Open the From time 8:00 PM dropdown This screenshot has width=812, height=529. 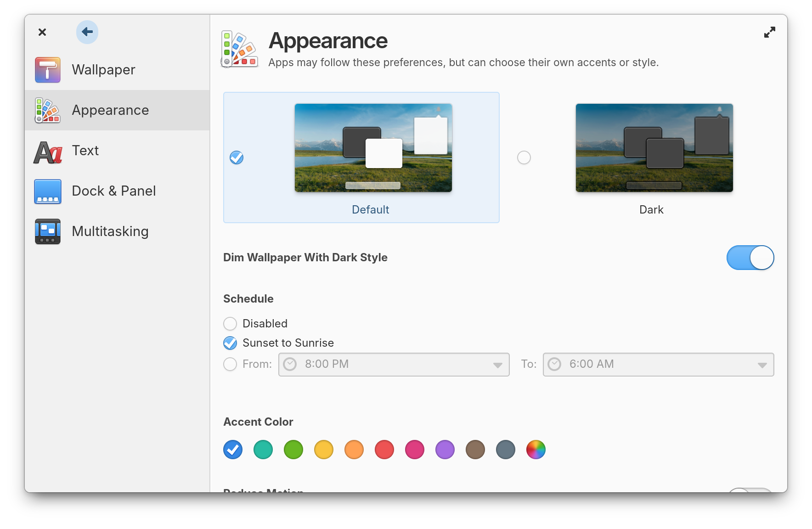point(394,365)
